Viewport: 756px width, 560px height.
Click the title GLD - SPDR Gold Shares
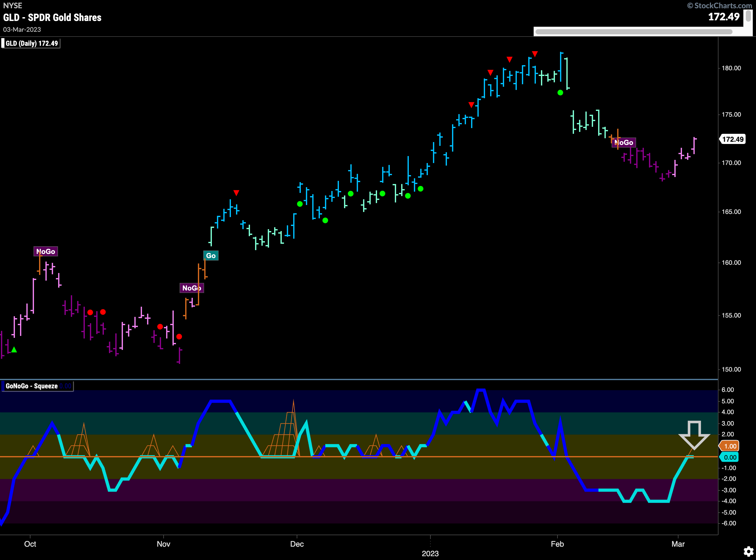(52, 17)
